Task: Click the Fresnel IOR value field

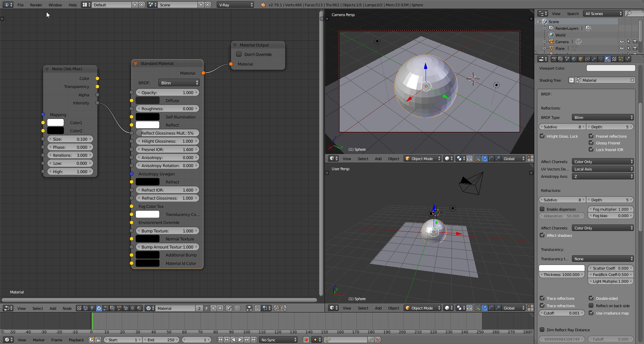Action: (167, 149)
